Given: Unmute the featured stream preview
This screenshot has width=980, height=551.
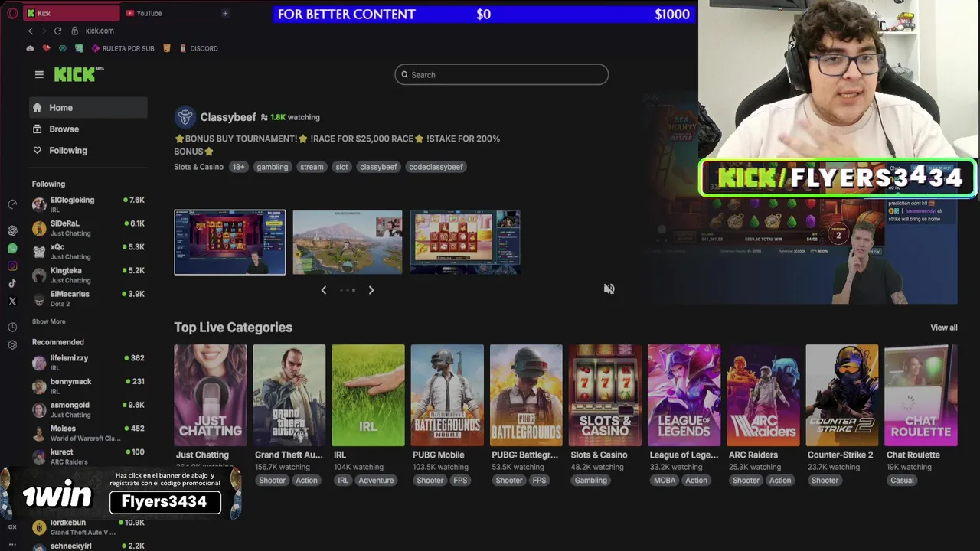Looking at the screenshot, I should pos(609,289).
